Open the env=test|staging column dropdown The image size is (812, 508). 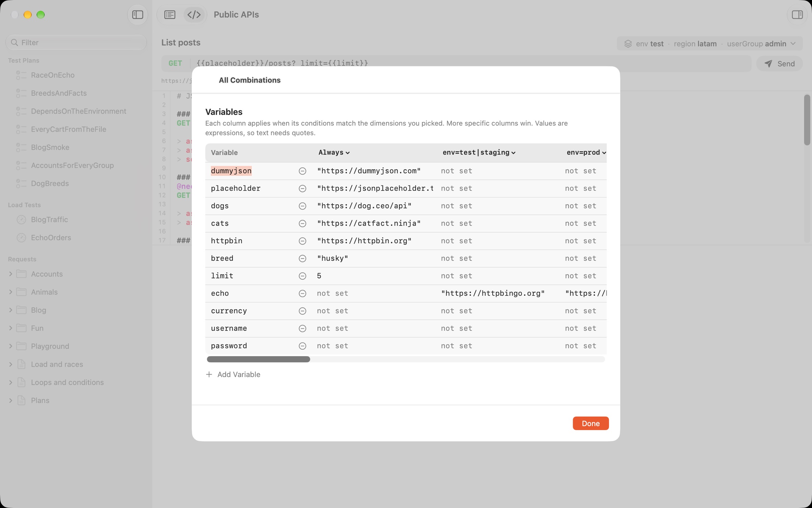point(479,152)
